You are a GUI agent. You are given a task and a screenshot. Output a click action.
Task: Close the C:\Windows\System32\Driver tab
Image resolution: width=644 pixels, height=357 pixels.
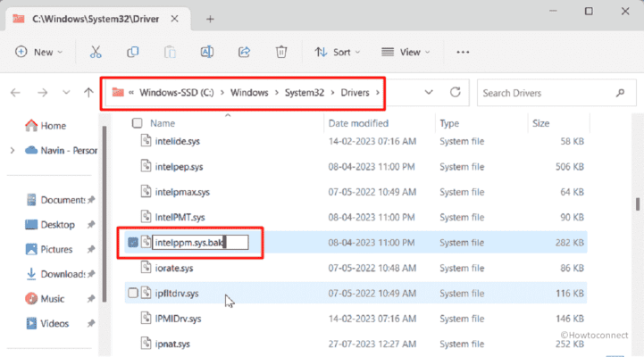tap(174, 19)
